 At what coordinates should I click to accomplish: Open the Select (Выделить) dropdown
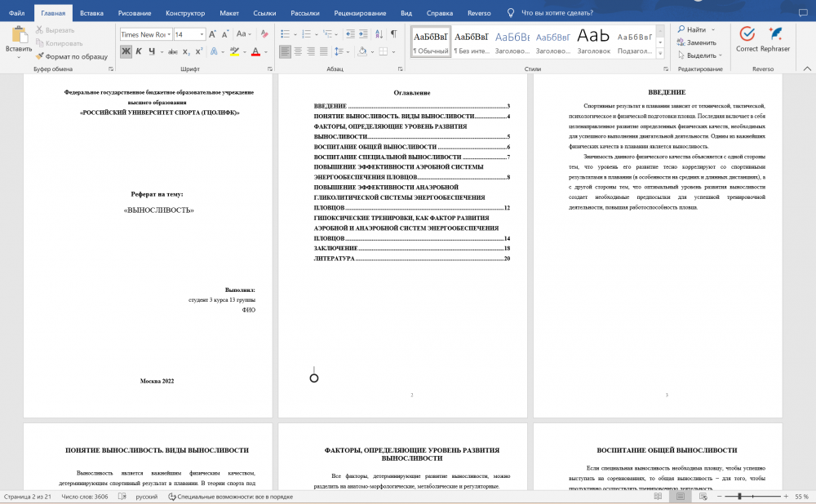pyautogui.click(x=701, y=55)
